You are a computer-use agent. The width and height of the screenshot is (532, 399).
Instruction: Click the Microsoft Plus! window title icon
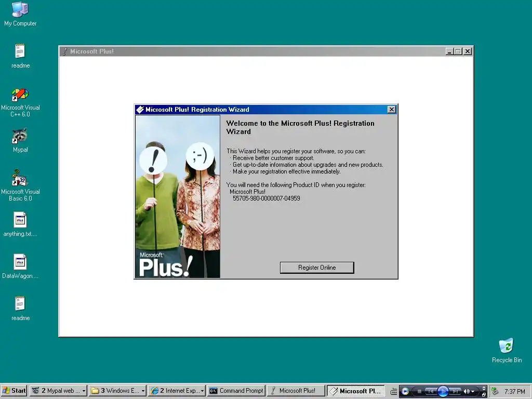click(65, 51)
